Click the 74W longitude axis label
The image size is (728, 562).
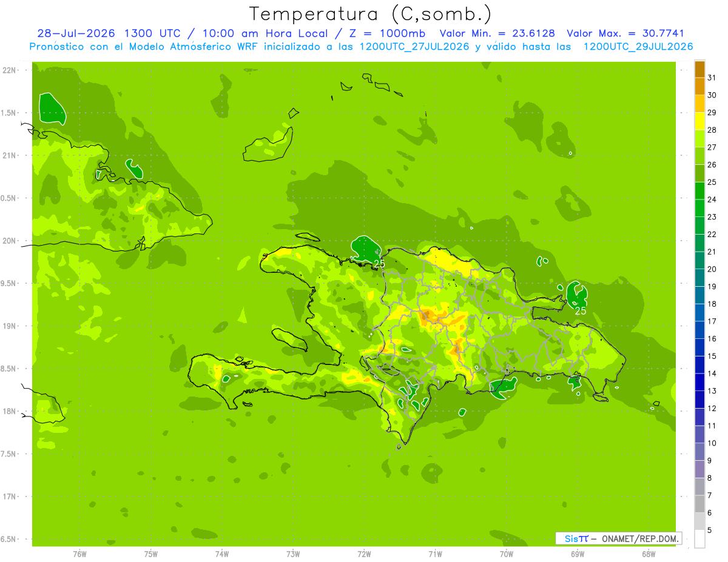click(x=221, y=554)
